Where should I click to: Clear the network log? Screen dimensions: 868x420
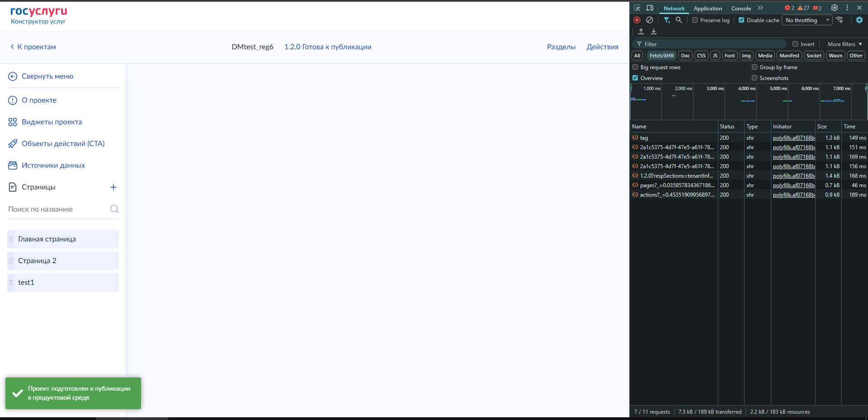coord(650,20)
